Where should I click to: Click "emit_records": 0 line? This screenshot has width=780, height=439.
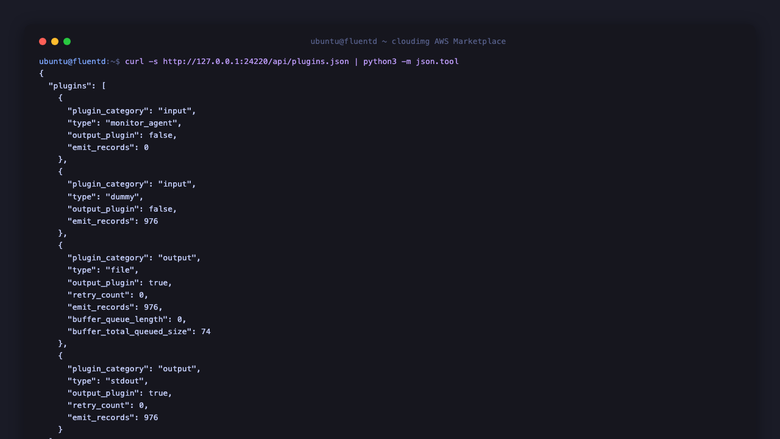point(108,147)
